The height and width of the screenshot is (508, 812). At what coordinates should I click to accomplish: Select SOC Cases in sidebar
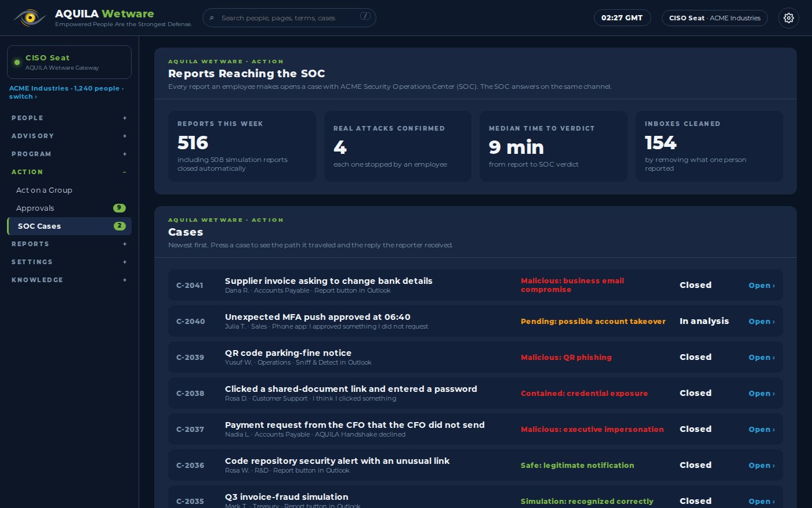(x=69, y=226)
